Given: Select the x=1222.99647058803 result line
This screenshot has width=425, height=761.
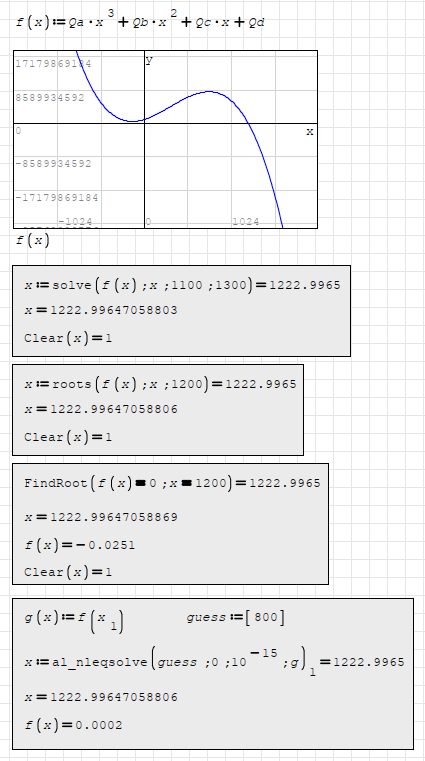Looking at the screenshot, I should coord(101,311).
